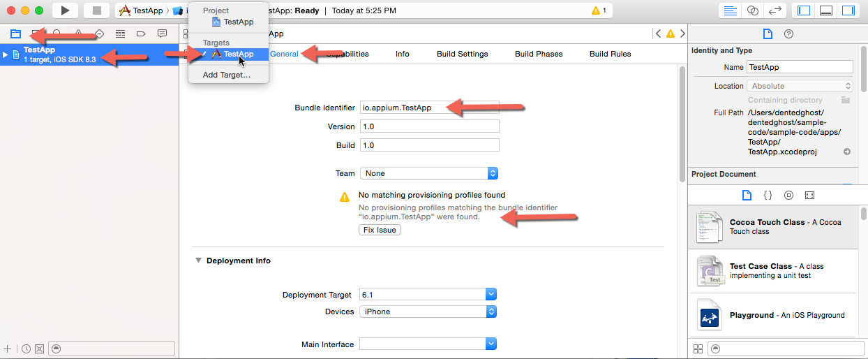Screen dimensions: 868x359
Task: Show the File inspector
Action: tap(768, 34)
